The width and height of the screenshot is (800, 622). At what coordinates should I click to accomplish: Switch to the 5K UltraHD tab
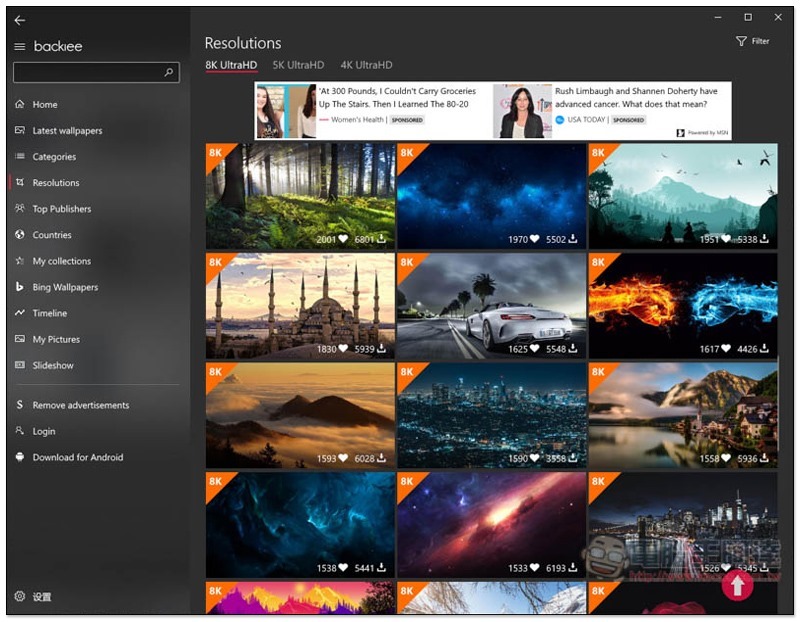tap(298, 65)
